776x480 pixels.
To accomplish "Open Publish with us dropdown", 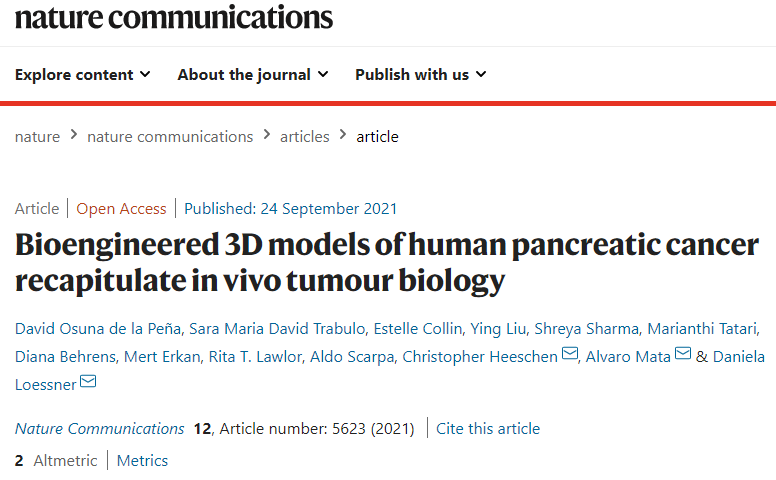I will pyautogui.click(x=421, y=75).
